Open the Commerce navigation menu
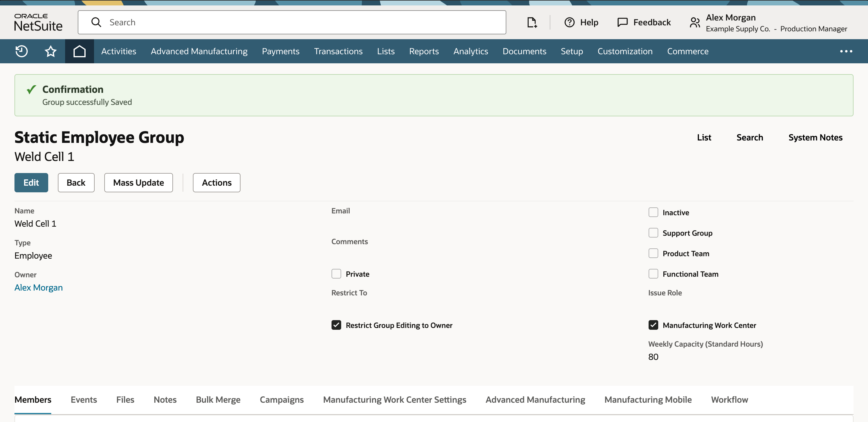This screenshot has height=422, width=868. [688, 51]
